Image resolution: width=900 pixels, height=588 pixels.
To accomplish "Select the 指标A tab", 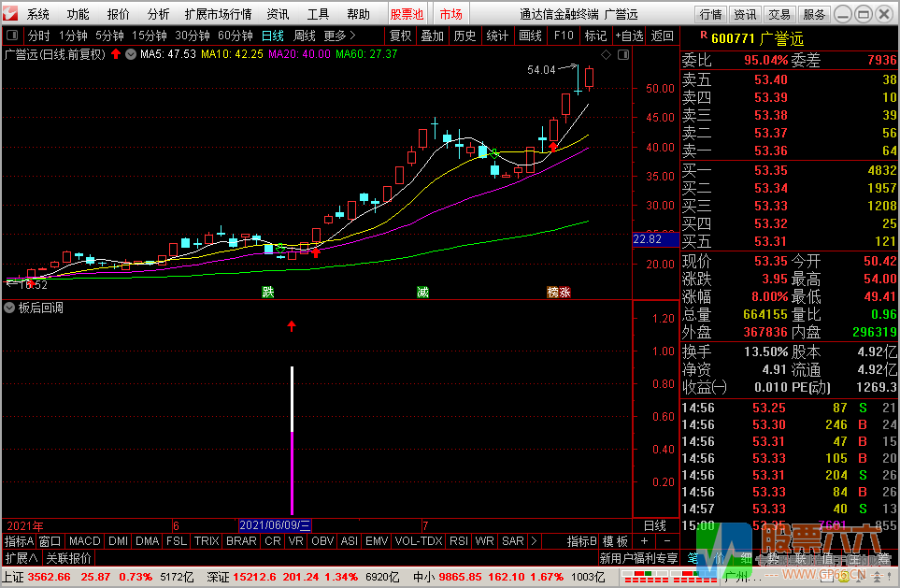I will coord(20,541).
